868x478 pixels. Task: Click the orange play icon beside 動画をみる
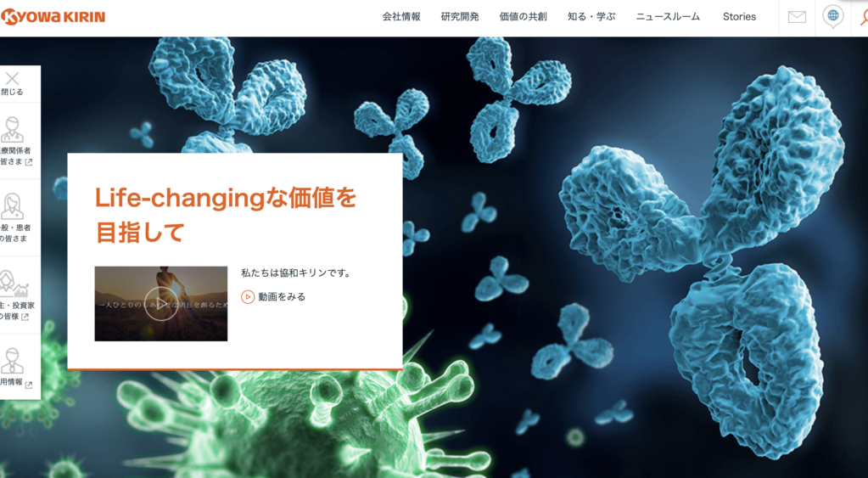click(248, 297)
